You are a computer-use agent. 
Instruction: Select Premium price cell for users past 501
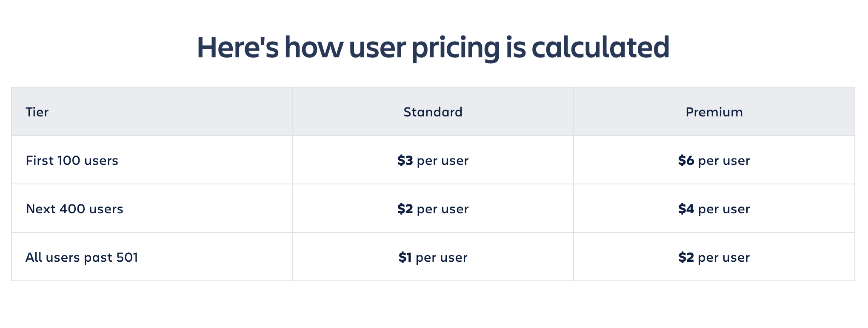(714, 257)
